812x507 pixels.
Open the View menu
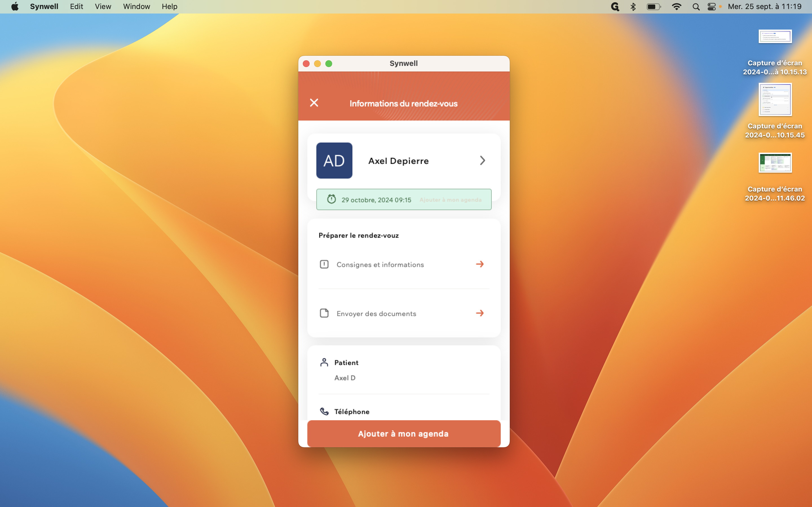point(103,7)
